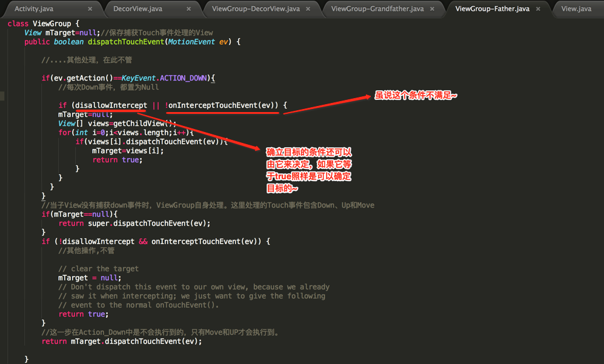Click the 'if(mTarget==null){' line

click(79, 214)
